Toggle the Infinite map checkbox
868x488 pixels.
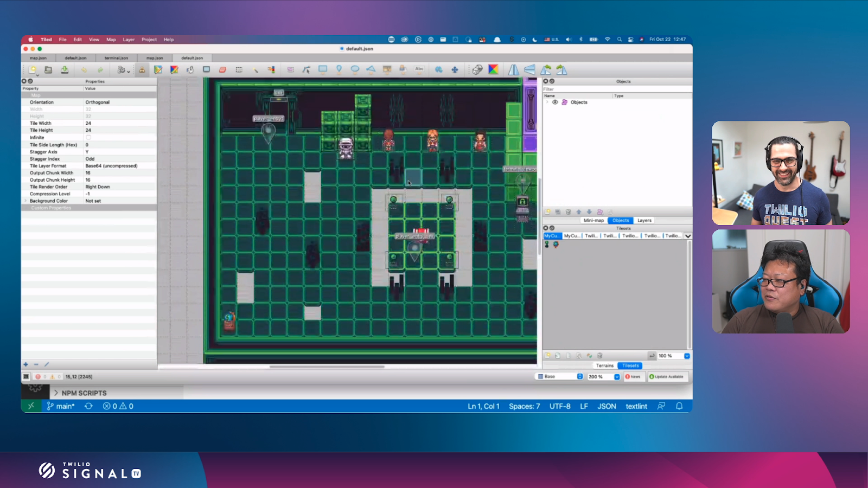tap(88, 138)
